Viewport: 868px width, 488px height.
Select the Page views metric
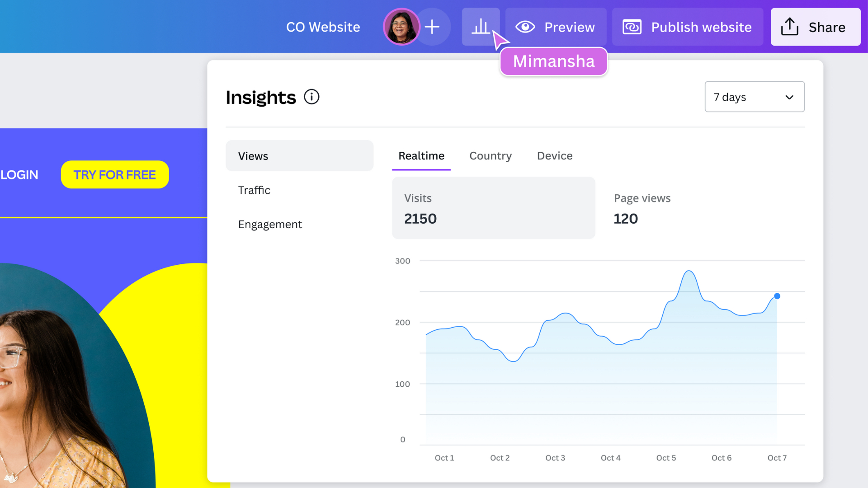point(642,208)
